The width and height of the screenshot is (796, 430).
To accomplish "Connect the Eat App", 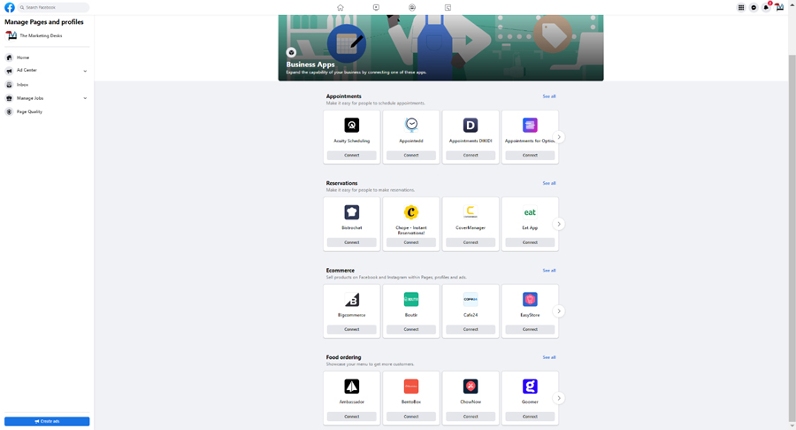I will click(530, 243).
